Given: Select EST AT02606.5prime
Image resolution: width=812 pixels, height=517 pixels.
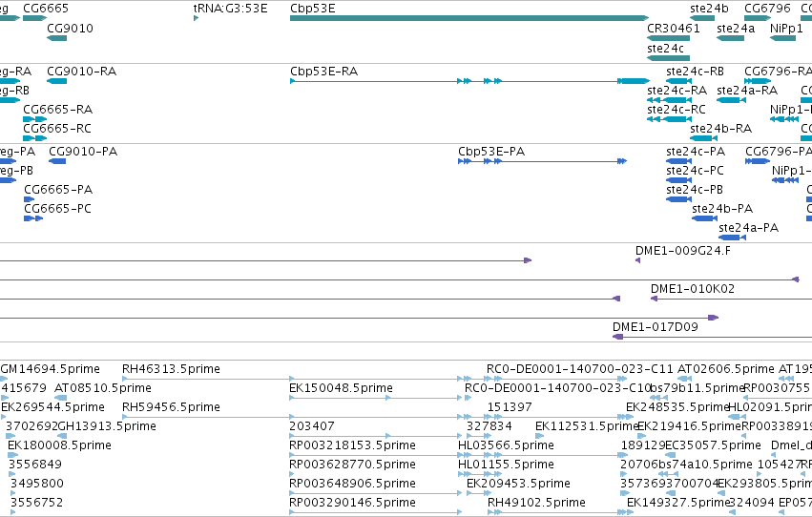Looking at the screenshot, I should click(x=684, y=379).
